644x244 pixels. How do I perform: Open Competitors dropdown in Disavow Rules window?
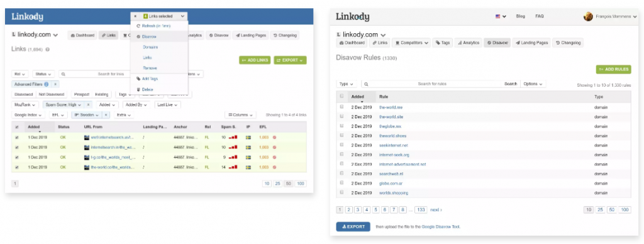point(411,43)
